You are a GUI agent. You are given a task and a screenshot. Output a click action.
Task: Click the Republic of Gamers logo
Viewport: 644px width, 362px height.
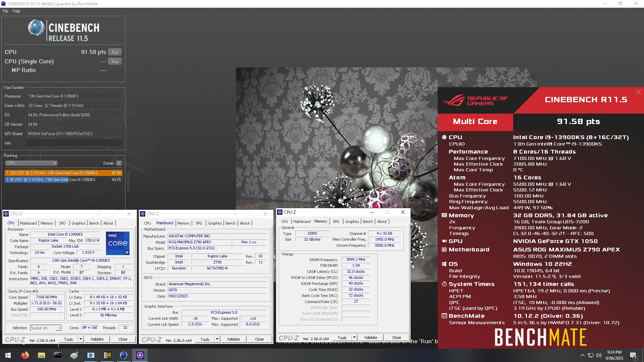(x=475, y=100)
